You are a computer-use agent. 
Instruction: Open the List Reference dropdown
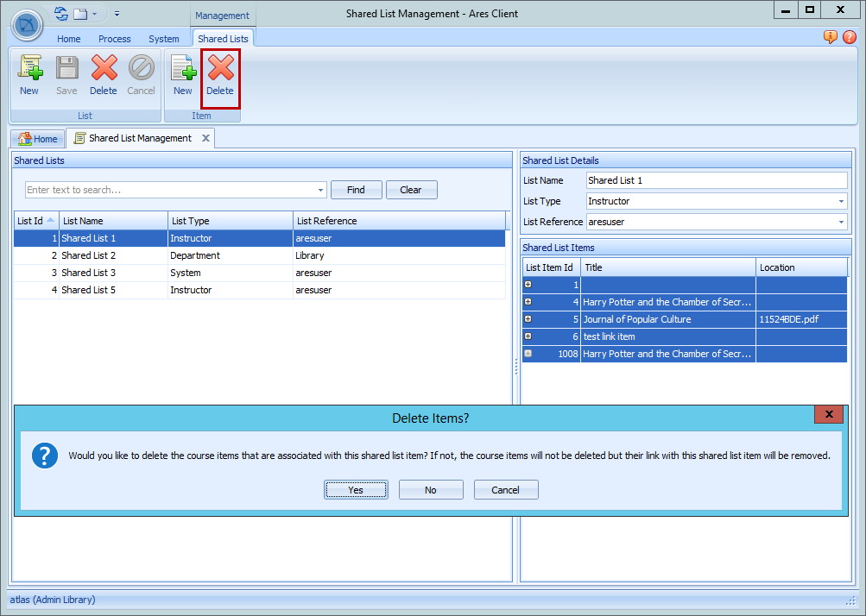(840, 222)
